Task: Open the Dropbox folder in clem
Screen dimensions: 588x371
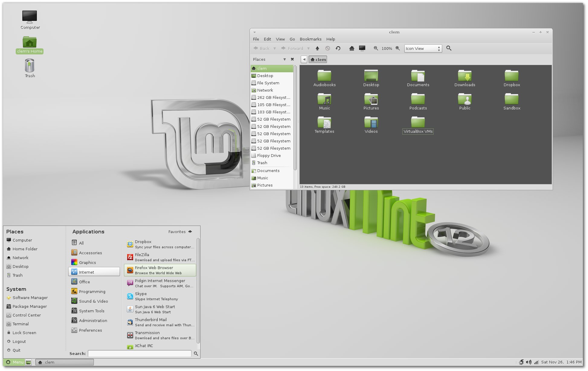Action: (x=512, y=78)
